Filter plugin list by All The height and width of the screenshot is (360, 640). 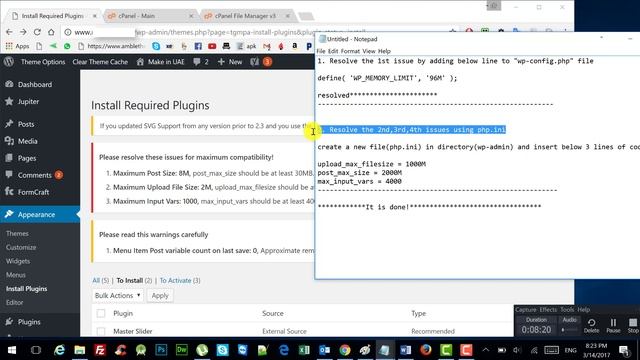coord(96,280)
